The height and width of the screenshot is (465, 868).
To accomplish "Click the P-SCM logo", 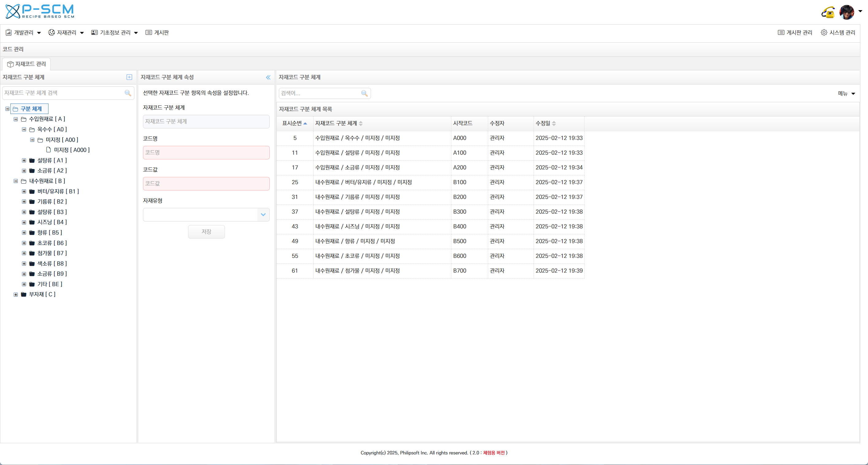I will tap(40, 11).
